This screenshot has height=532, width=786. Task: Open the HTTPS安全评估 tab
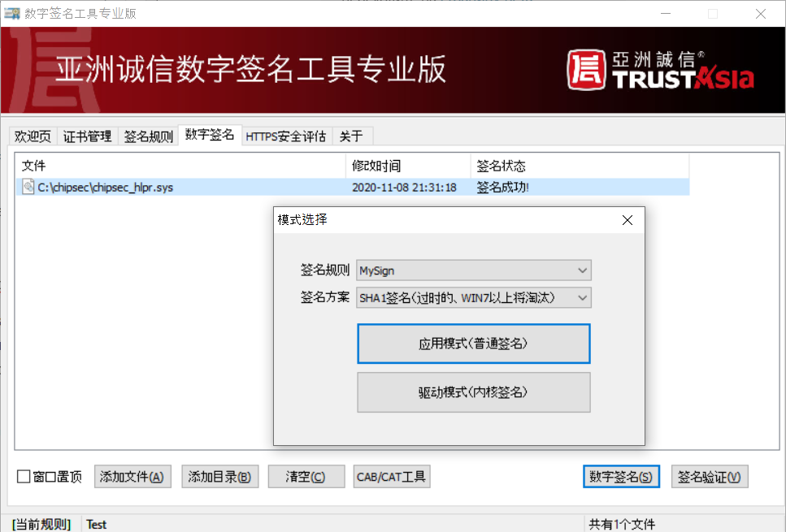pyautogui.click(x=286, y=136)
